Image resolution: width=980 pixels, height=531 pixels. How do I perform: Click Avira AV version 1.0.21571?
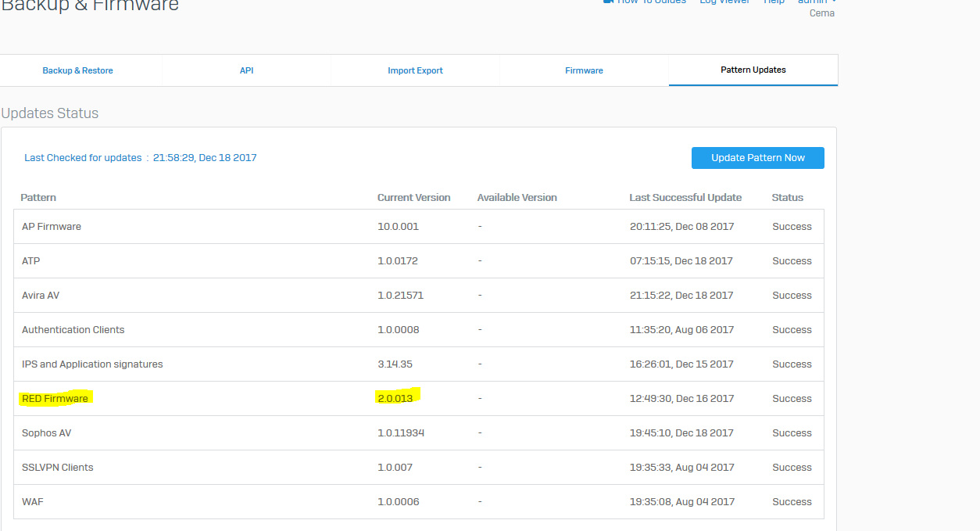pyautogui.click(x=401, y=296)
